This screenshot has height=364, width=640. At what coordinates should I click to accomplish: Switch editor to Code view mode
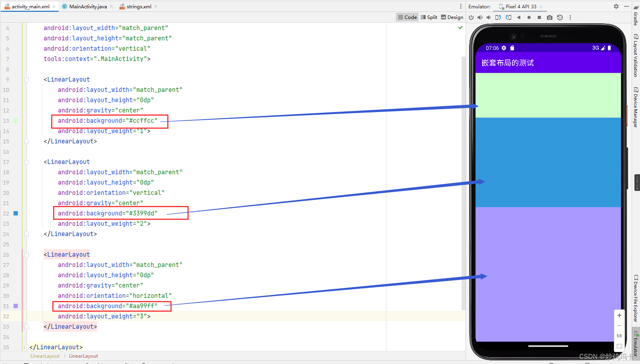point(407,17)
